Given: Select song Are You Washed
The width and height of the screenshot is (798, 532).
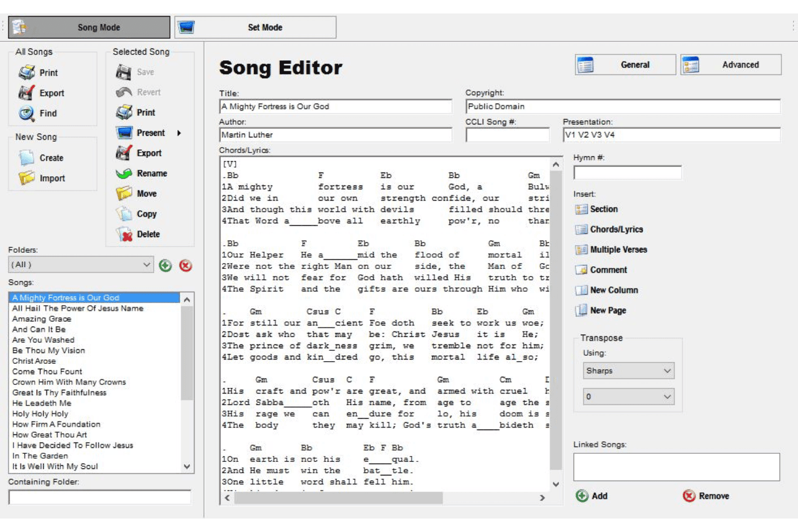Looking at the screenshot, I should click(x=43, y=340).
